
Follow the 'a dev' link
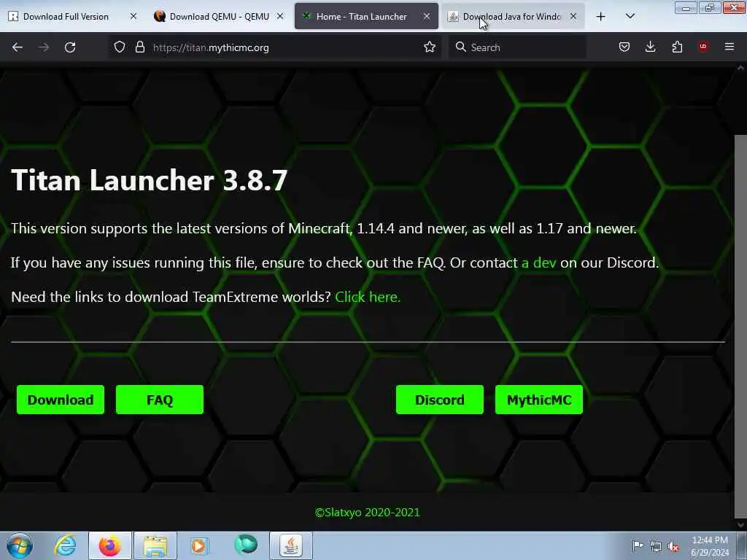(x=539, y=262)
